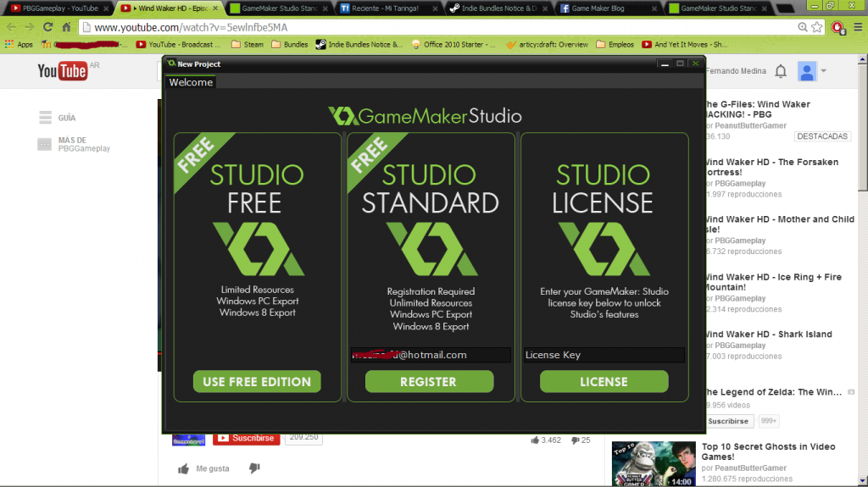The width and height of the screenshot is (868, 487).
Task: Click the zoom magnifier icon in address bar
Action: point(802,27)
